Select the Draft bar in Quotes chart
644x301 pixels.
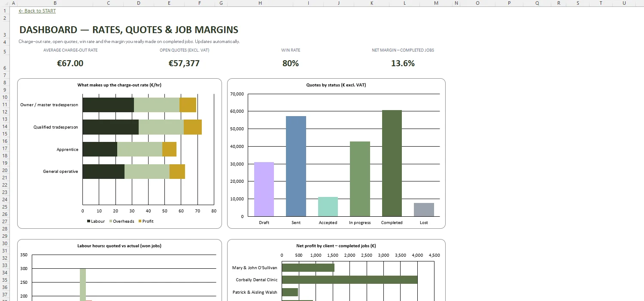(264, 189)
